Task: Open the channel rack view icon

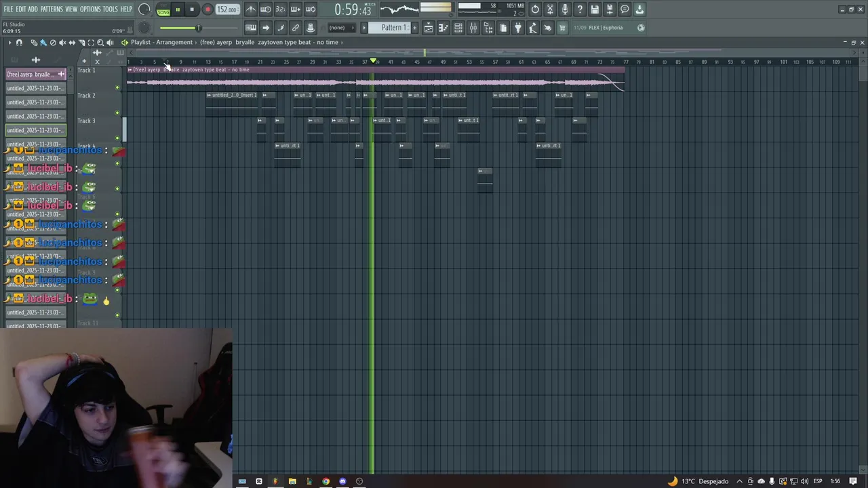Action: pyautogui.click(x=458, y=28)
